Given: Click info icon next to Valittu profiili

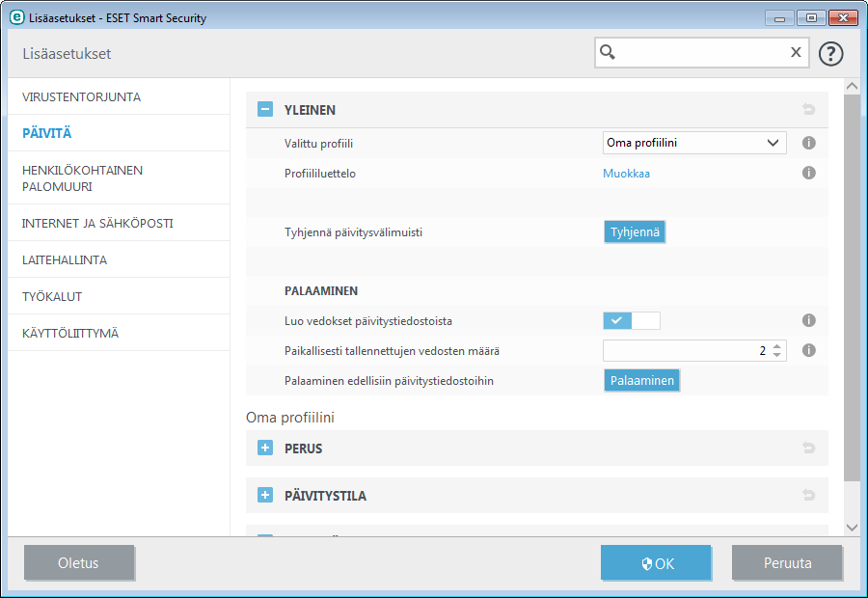Looking at the screenshot, I should tap(809, 143).
